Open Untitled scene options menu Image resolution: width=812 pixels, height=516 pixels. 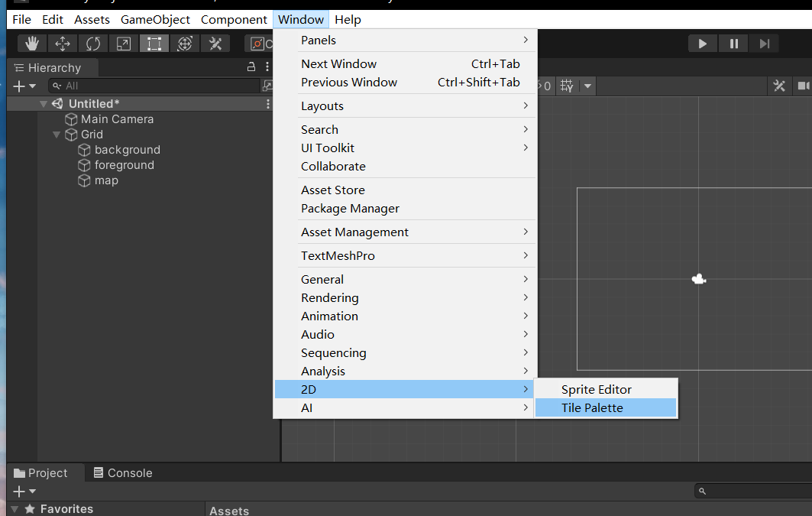(x=267, y=104)
